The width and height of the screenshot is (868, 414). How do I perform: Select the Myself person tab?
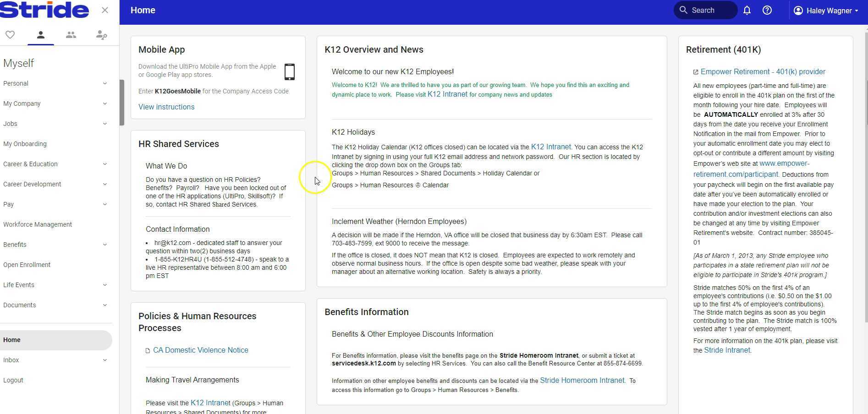[x=41, y=35]
